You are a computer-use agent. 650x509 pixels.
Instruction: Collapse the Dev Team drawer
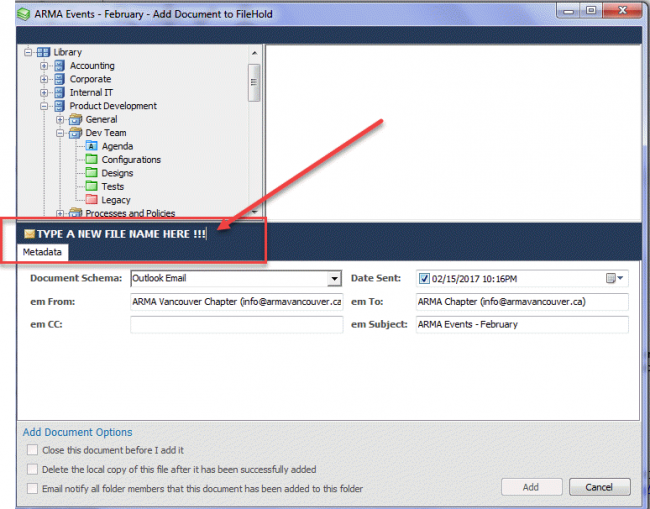coord(60,133)
